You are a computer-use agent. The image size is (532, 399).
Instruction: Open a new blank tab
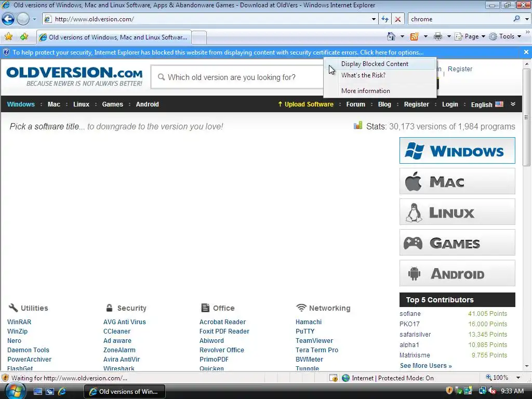pyautogui.click(x=199, y=37)
